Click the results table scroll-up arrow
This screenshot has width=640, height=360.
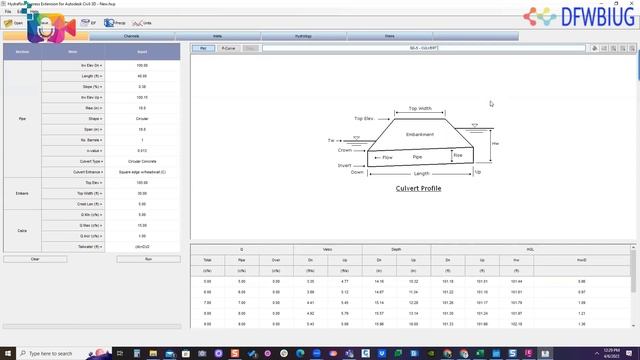tap(633, 247)
